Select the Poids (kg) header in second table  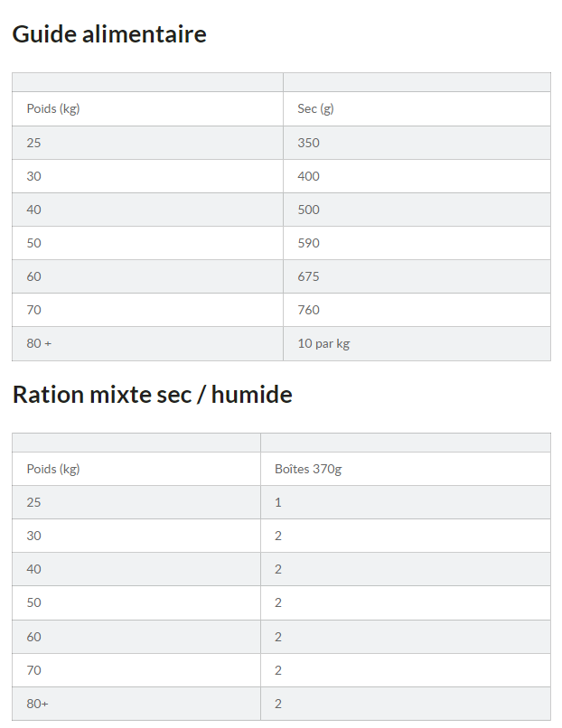[x=53, y=469]
